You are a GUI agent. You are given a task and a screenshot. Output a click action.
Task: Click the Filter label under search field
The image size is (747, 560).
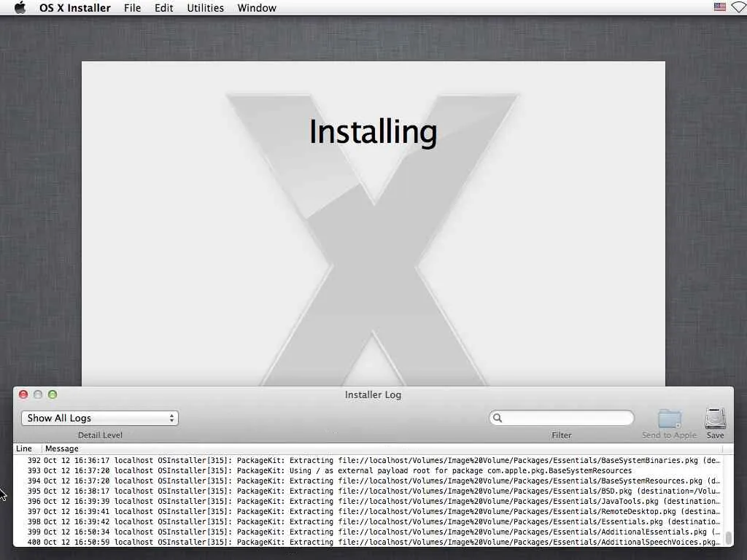(x=561, y=435)
